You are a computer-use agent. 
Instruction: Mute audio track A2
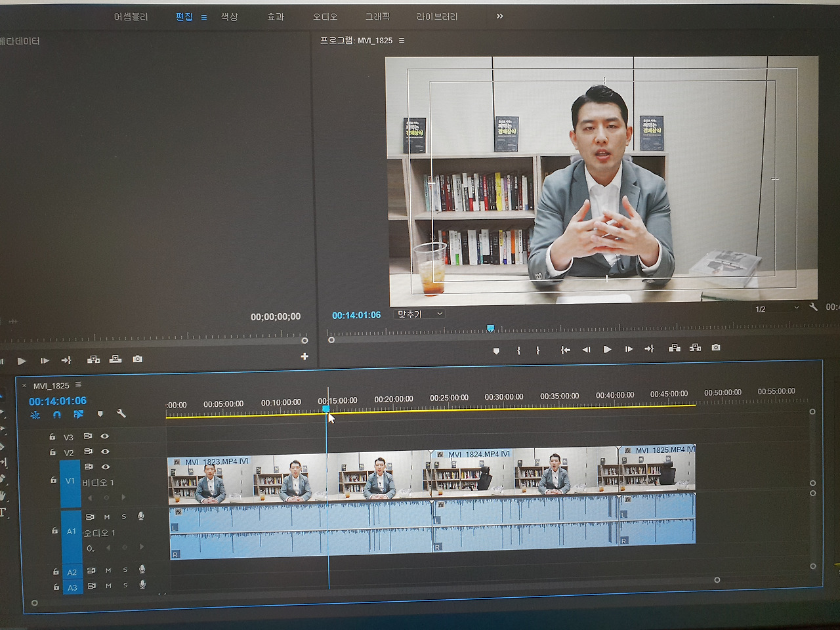(x=108, y=570)
